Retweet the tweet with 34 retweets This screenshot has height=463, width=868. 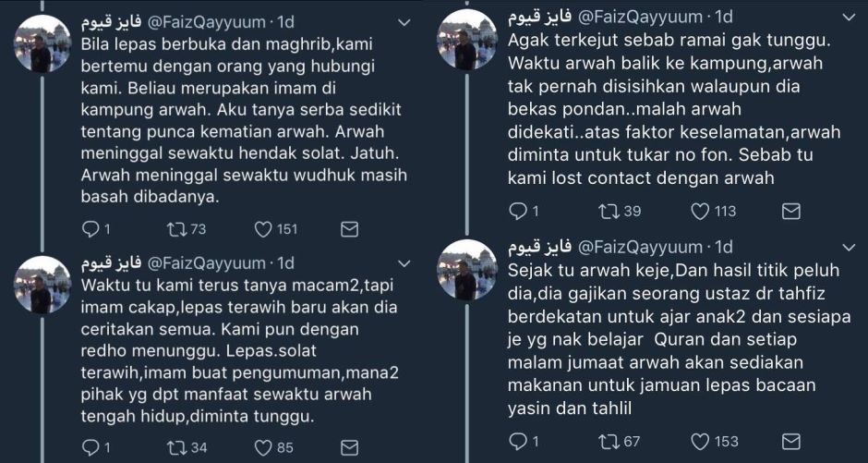pos(177,447)
